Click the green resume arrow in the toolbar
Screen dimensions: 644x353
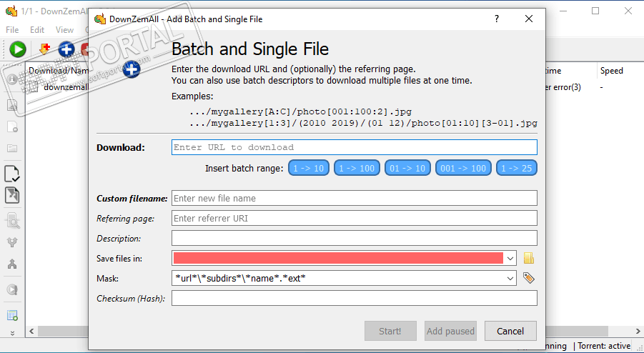18,49
